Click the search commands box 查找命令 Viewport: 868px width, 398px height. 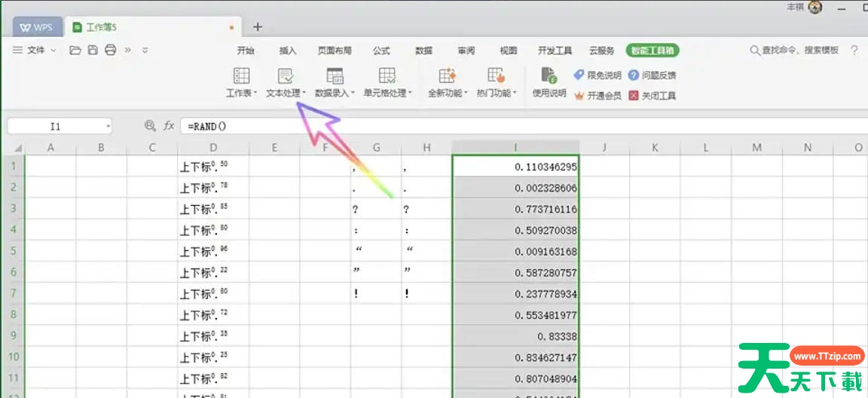[794, 51]
